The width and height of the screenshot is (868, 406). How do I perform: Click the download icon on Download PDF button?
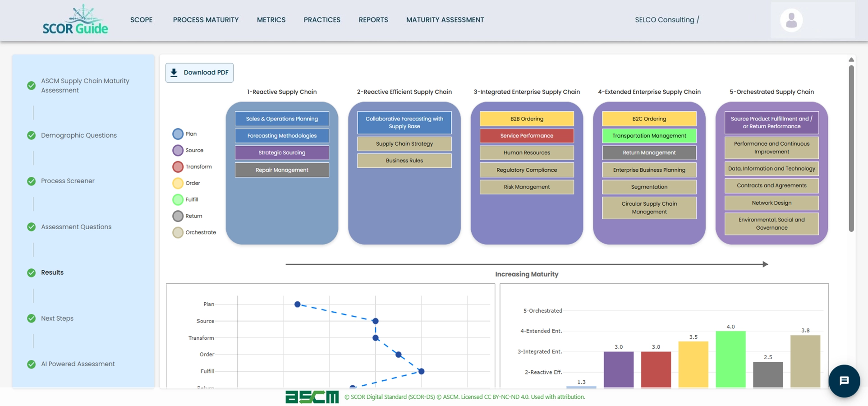coord(174,72)
